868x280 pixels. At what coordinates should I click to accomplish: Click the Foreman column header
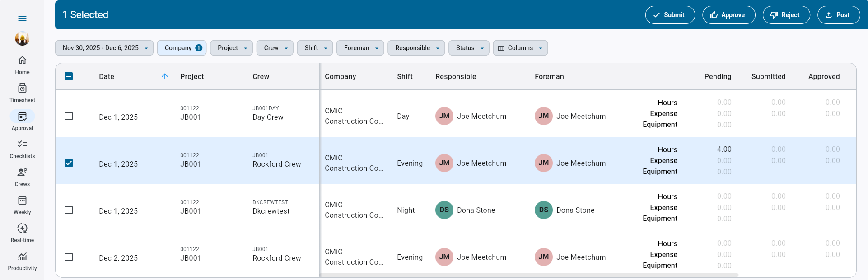549,76
